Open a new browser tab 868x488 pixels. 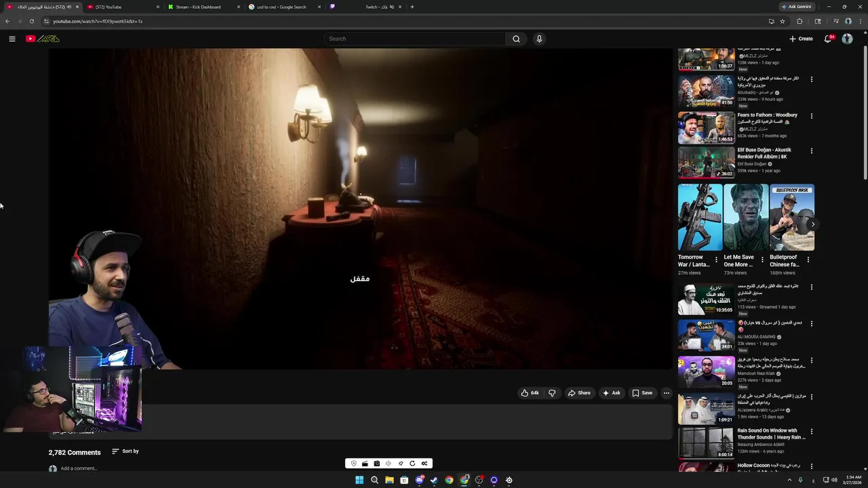[x=412, y=7]
